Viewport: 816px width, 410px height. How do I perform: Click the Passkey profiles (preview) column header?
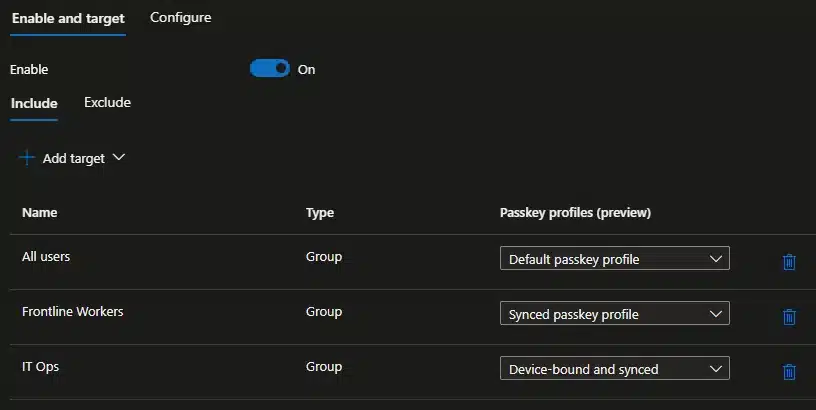[575, 213]
